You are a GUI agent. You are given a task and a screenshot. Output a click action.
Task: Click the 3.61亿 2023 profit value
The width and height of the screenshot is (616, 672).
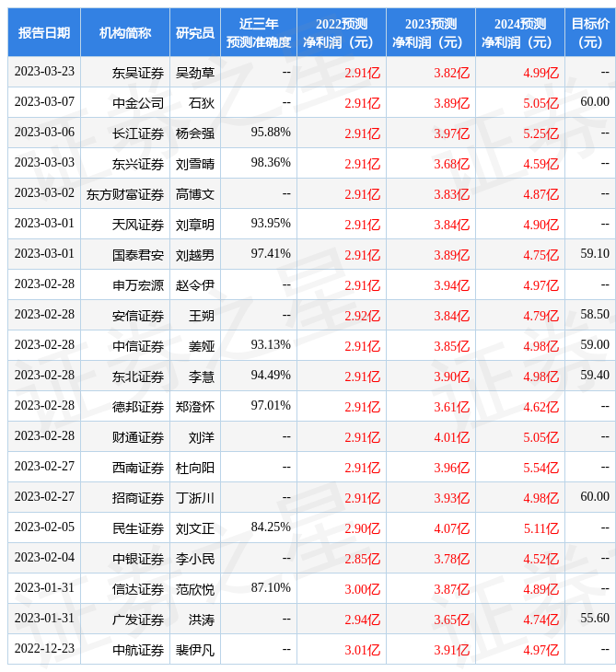(x=451, y=407)
